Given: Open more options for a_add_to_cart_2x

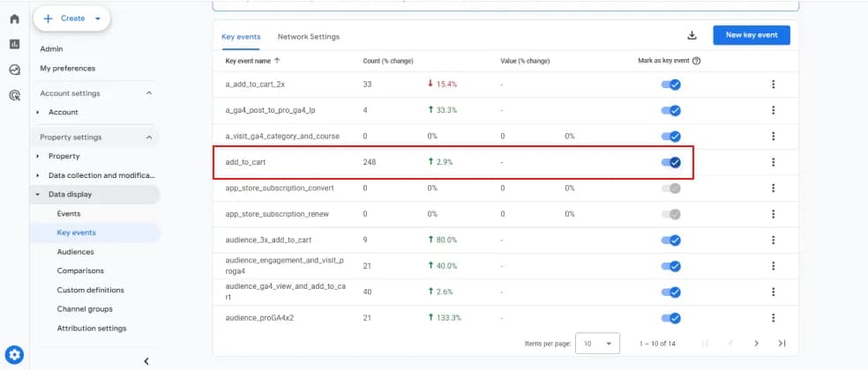Looking at the screenshot, I should pos(773,85).
